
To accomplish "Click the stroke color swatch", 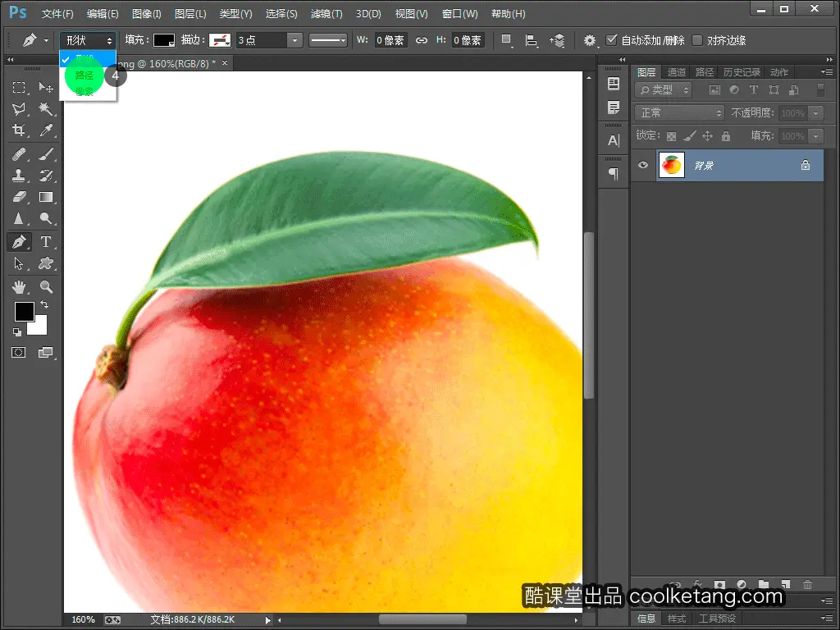I will click(x=220, y=40).
